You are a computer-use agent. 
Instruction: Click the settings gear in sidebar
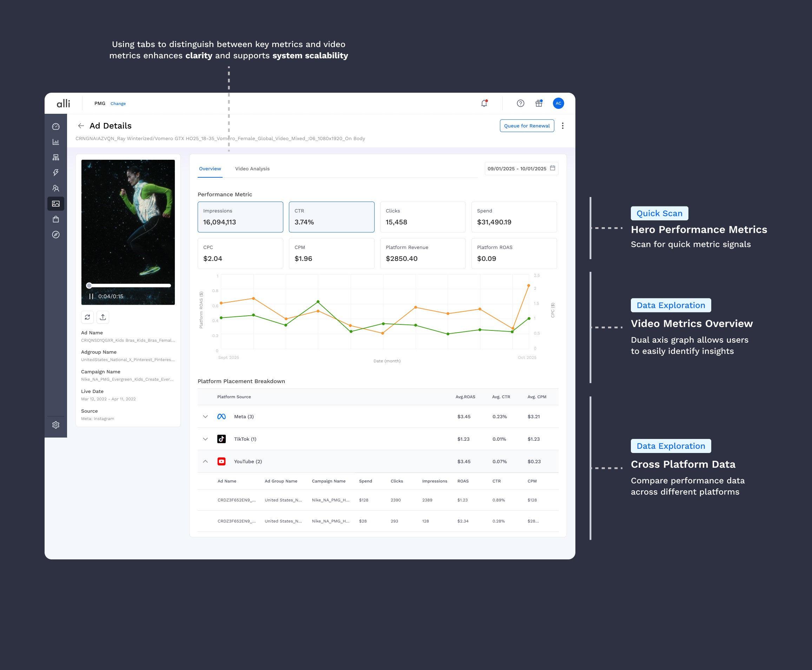point(56,425)
